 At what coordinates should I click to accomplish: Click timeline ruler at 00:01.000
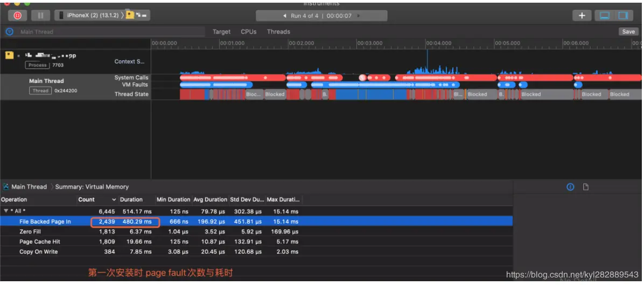coord(232,43)
